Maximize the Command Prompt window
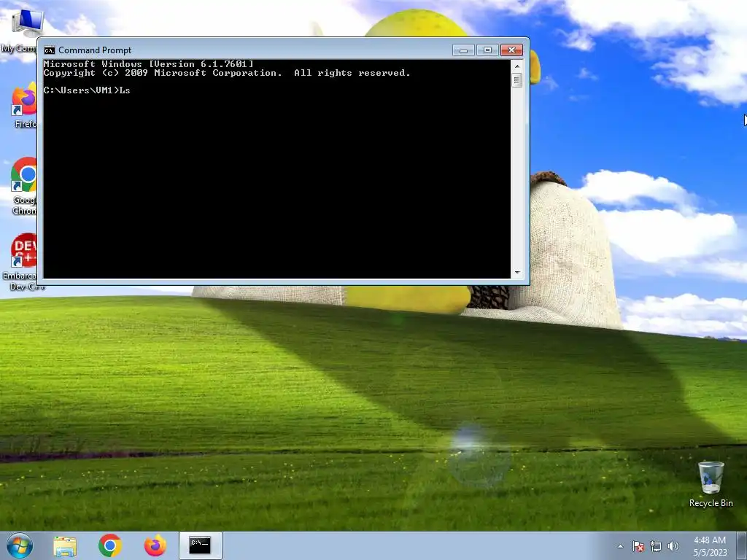This screenshot has width=747, height=560. 487,50
